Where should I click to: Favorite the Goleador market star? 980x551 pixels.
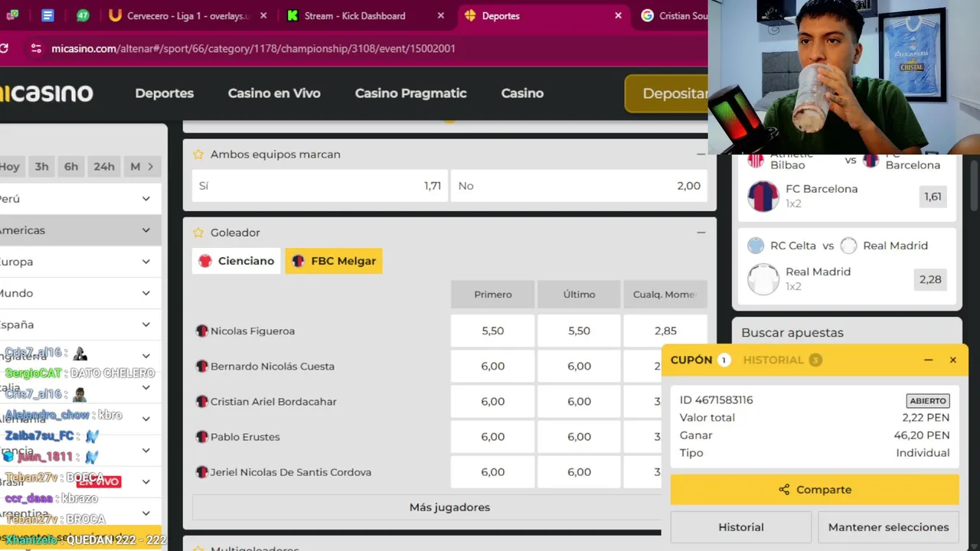(x=198, y=232)
